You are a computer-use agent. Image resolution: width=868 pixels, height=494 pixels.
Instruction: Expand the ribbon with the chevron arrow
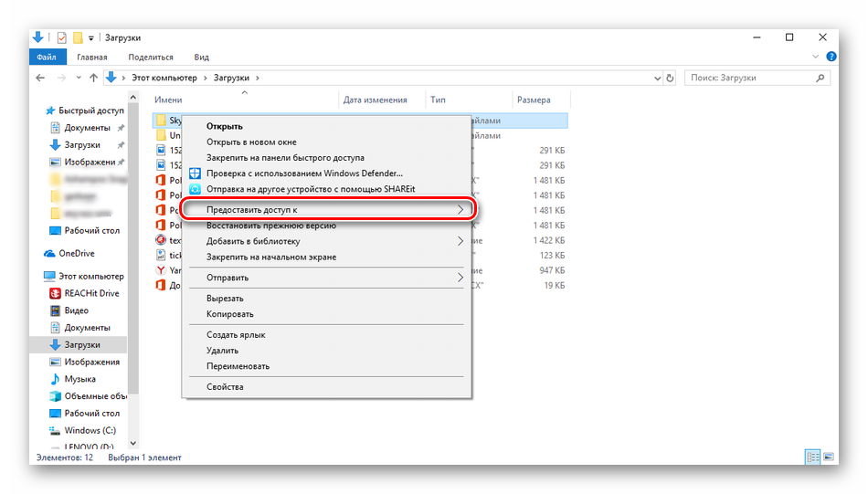point(814,57)
